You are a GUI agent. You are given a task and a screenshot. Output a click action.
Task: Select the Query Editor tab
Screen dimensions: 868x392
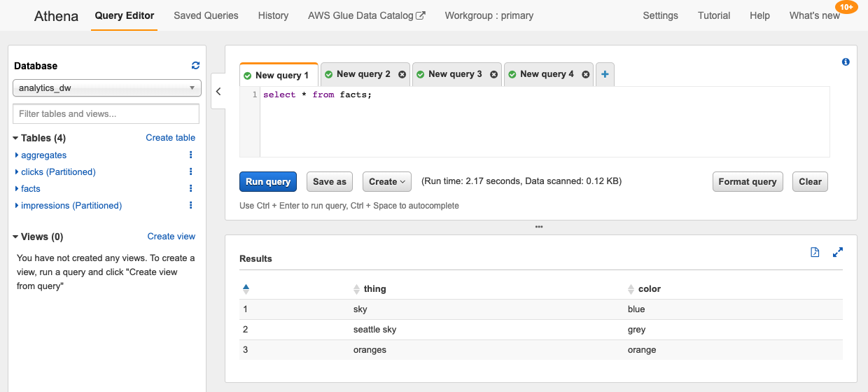125,15
